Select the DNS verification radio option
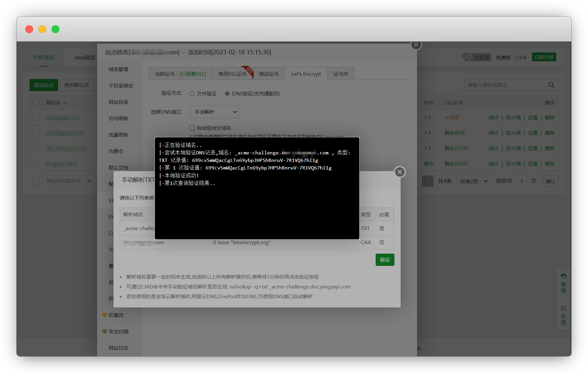 point(227,94)
